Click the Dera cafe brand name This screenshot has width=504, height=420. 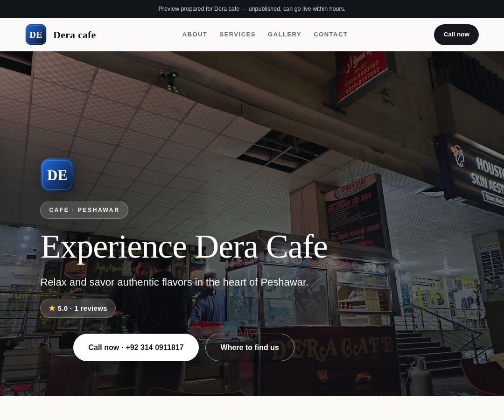coord(75,35)
